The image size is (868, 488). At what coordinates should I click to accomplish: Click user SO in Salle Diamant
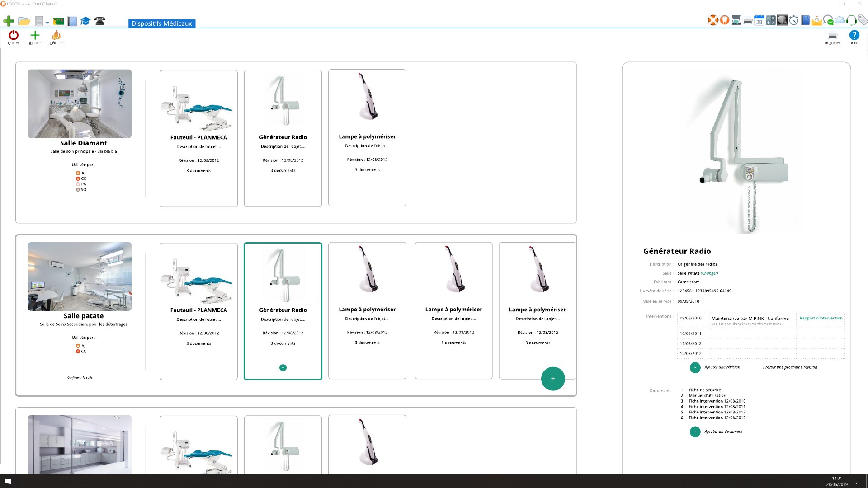click(x=81, y=190)
